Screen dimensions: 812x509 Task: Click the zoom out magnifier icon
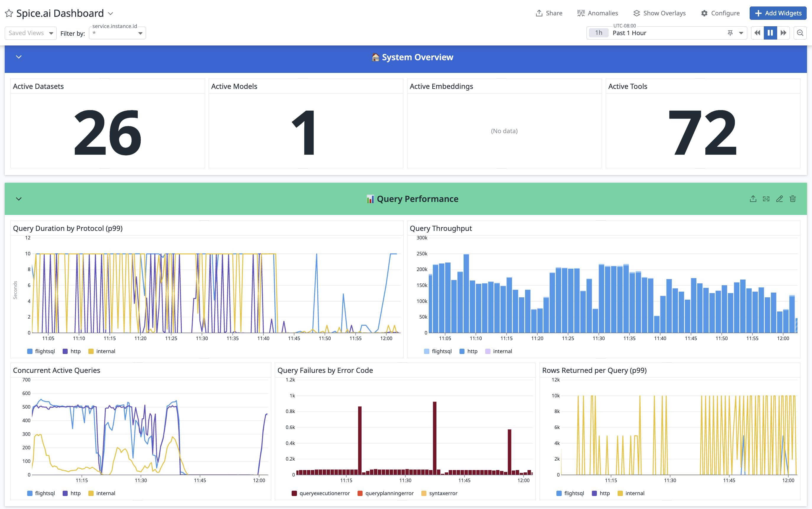pos(800,33)
